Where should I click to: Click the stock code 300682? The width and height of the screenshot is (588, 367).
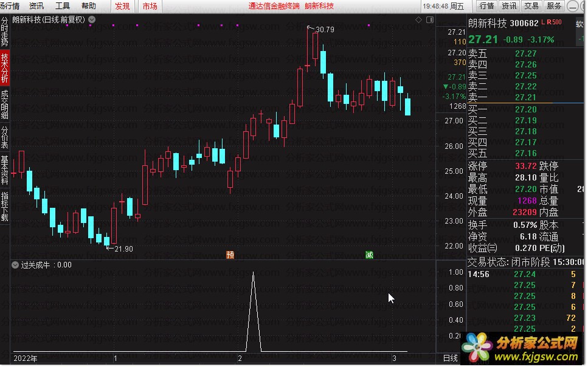coord(524,23)
